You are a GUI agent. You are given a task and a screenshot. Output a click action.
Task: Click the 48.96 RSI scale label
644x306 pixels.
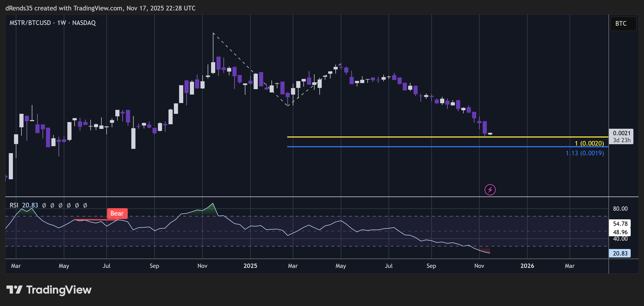click(x=620, y=232)
